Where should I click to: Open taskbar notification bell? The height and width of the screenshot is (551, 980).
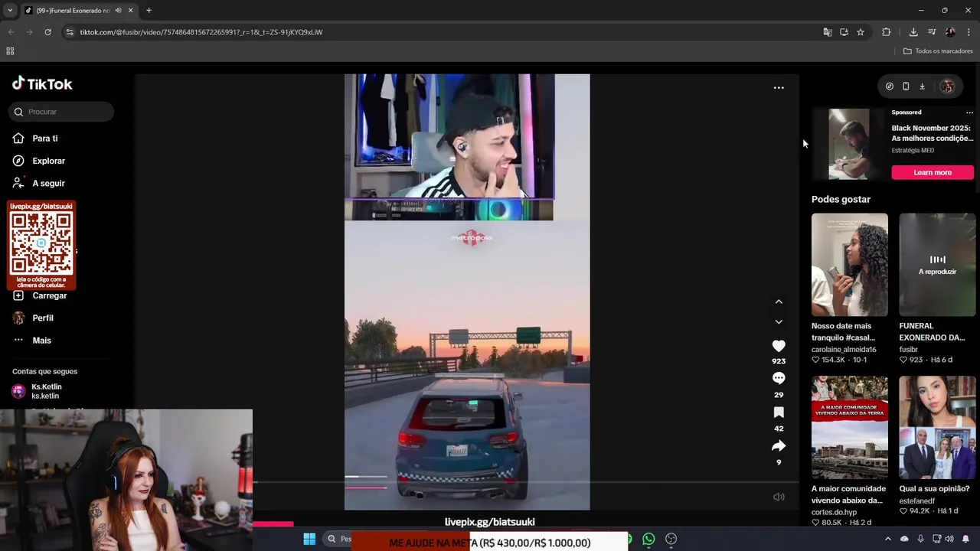coord(965,540)
